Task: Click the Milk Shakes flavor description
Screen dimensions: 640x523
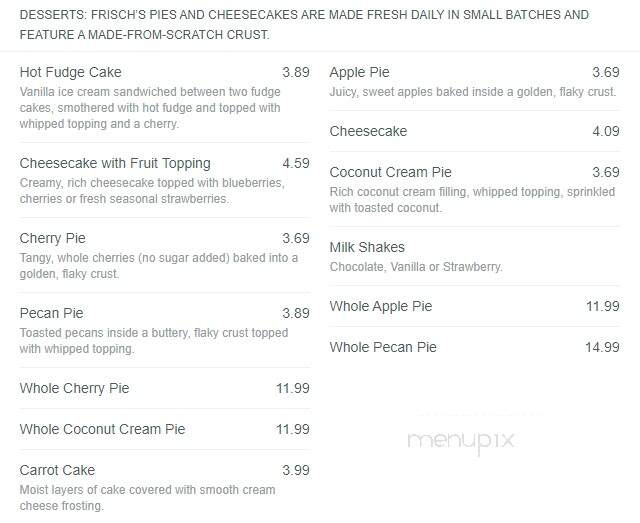Action: (x=416, y=267)
